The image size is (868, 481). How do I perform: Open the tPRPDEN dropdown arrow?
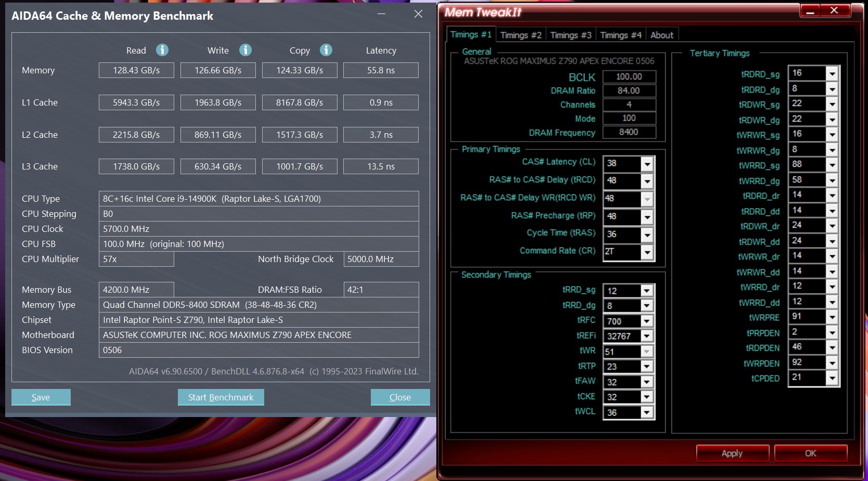pyautogui.click(x=832, y=333)
